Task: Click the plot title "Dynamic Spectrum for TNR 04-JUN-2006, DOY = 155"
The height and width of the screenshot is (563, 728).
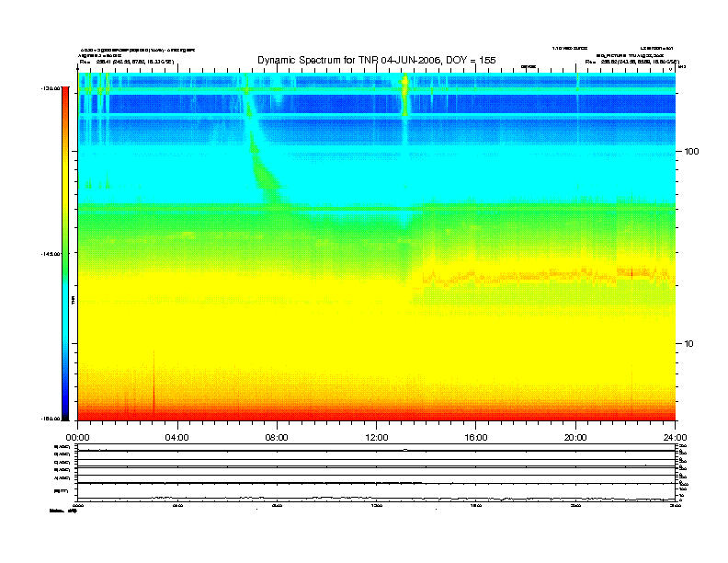Action: [x=377, y=60]
